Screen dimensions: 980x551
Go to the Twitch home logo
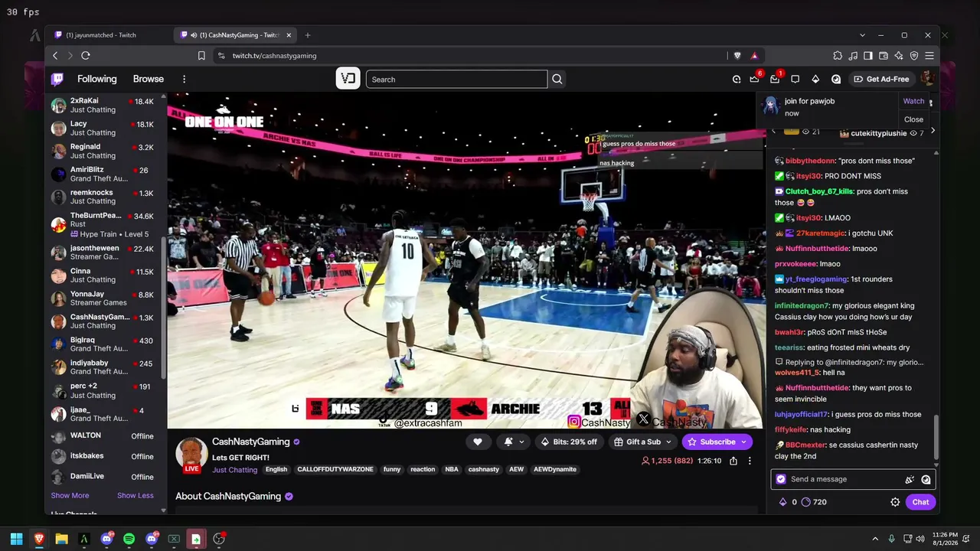coord(57,79)
